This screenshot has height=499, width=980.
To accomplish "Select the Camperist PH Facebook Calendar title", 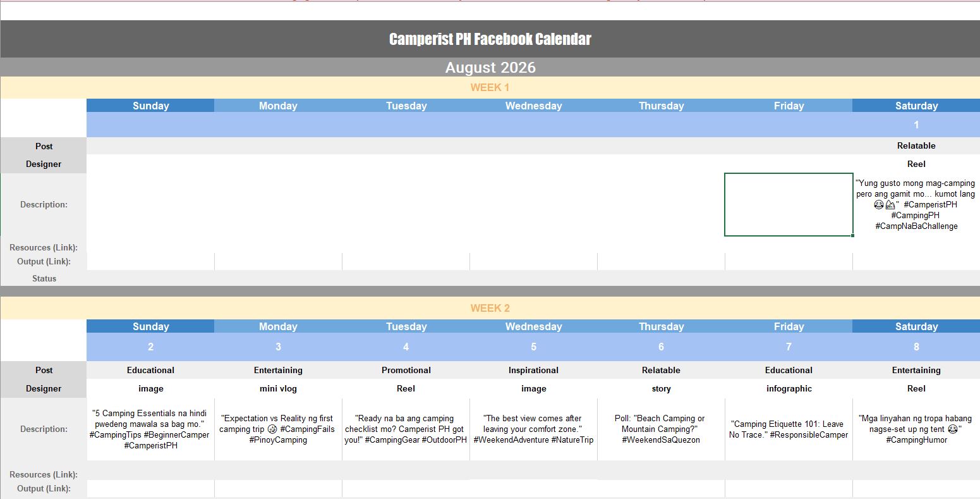I will [x=490, y=39].
